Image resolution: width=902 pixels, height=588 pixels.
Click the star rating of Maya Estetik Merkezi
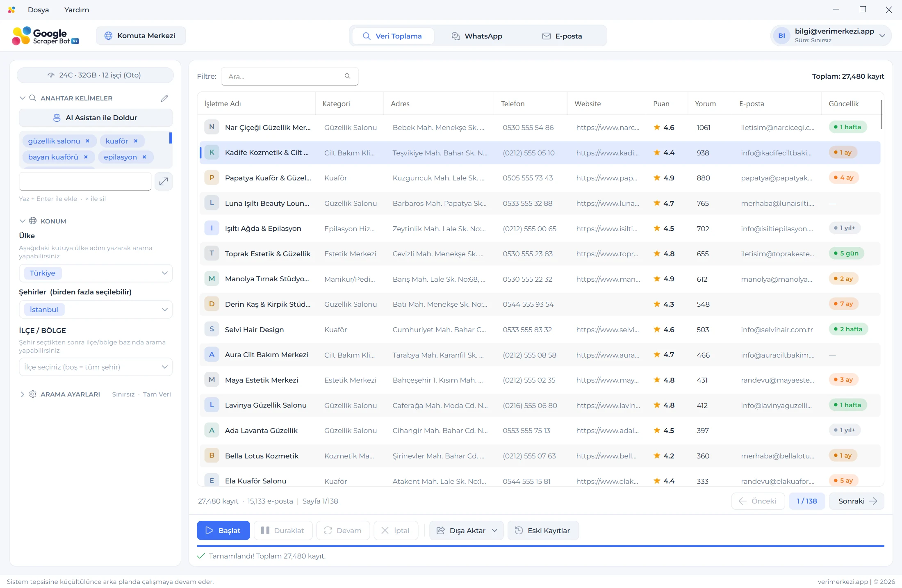(x=664, y=380)
